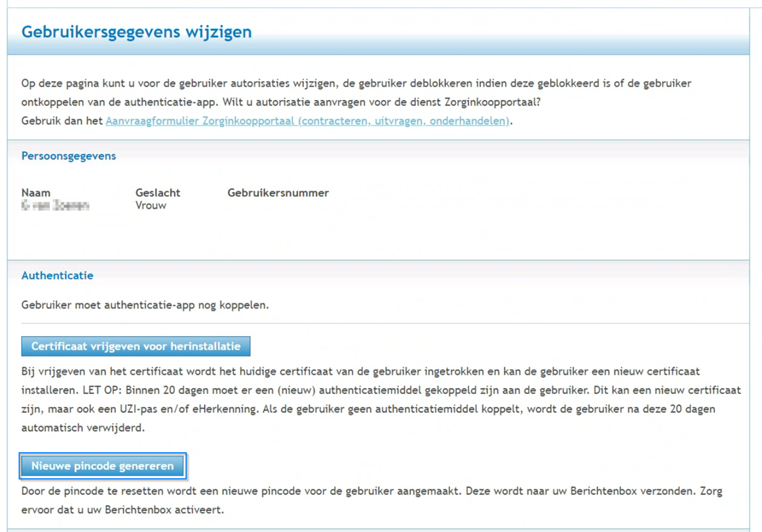This screenshot has height=532, width=762.
Task: Open the Aanvraagformulier Zorginkoopportaal link
Action: tap(307, 121)
